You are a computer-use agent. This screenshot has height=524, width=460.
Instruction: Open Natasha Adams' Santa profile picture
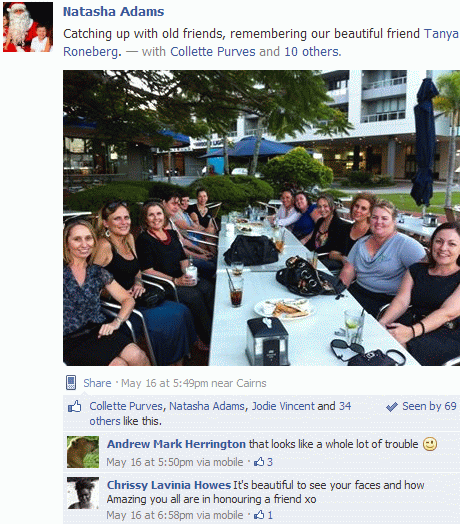(28, 27)
